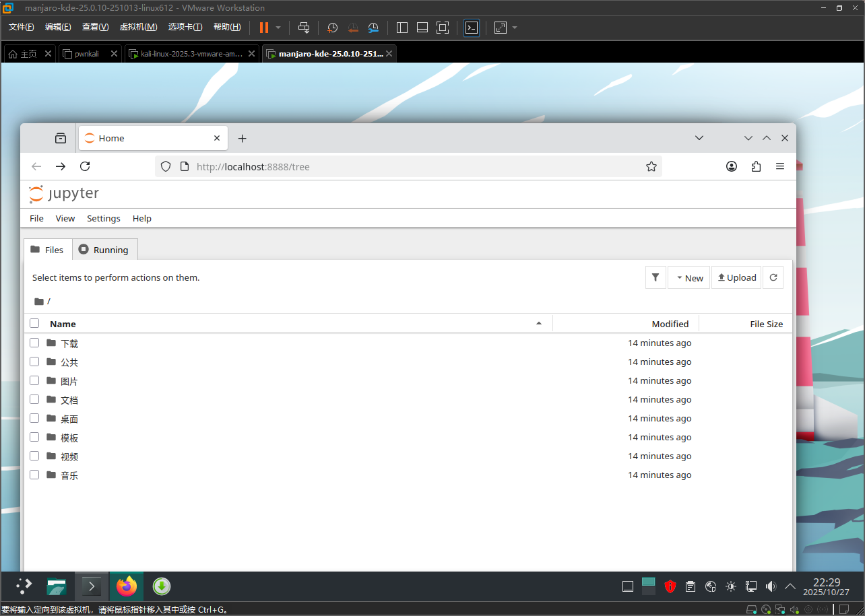
Task: Open the Firefox account profile icon
Action: tap(732, 166)
